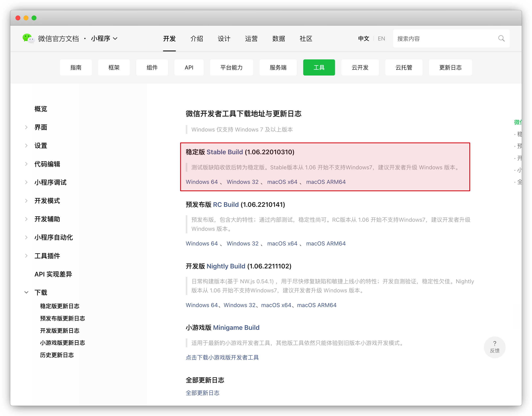Download Nightly Build Windows 32

pos(239,305)
